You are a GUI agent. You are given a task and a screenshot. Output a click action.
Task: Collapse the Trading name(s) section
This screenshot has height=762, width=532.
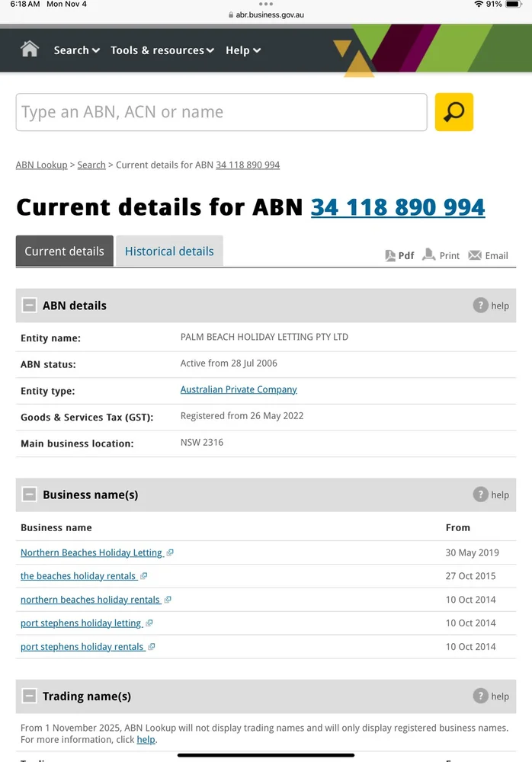29,696
